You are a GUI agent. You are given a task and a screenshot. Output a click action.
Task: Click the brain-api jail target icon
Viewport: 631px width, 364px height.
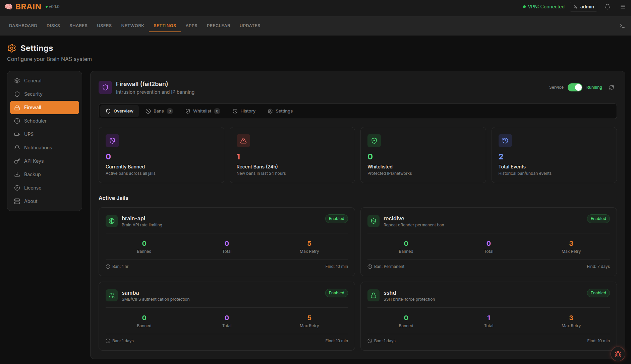pyautogui.click(x=112, y=221)
